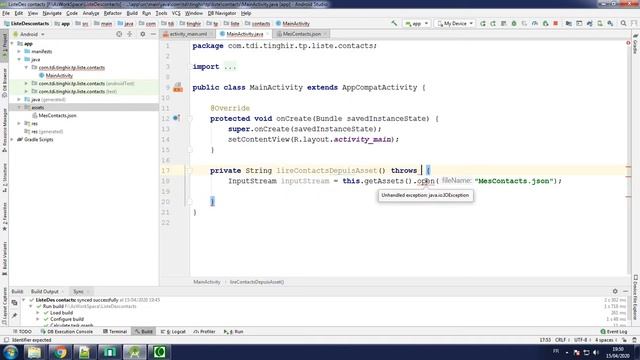Open the Run tool window
Screen dimensions: 640x360
tap(234, 331)
